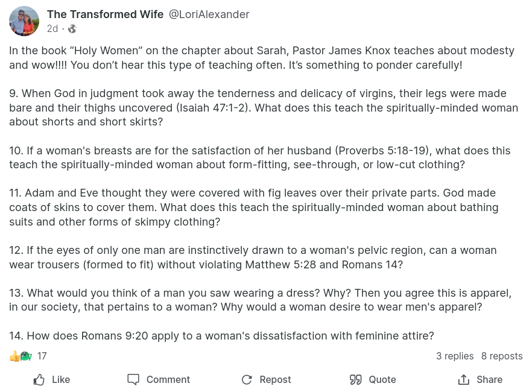This screenshot has width=532, height=392.
Task: Click the Repost circular arrow icon
Action: pos(246,379)
